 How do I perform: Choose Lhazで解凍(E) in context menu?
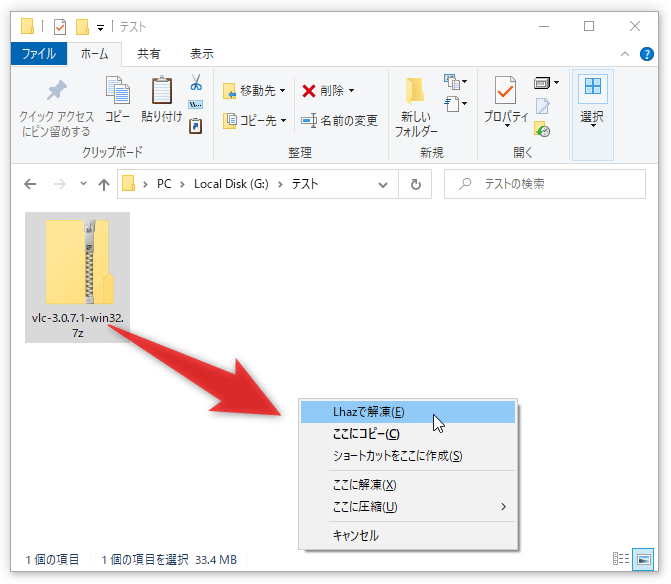408,412
